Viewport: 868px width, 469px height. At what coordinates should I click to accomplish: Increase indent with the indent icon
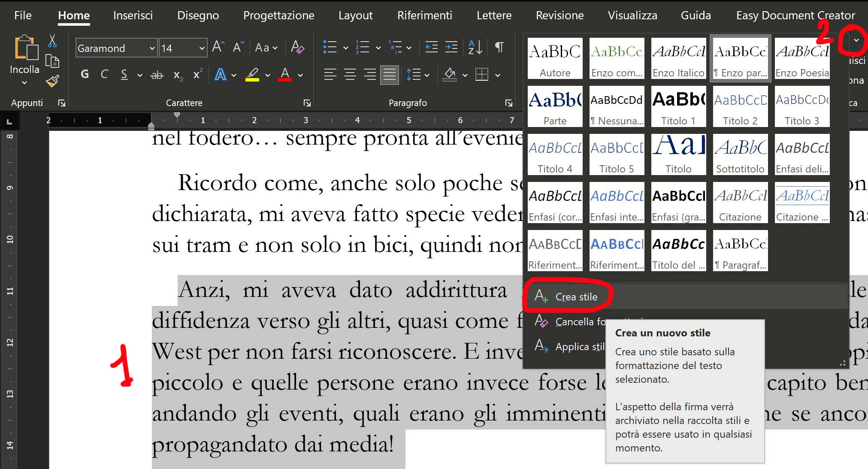pos(451,47)
